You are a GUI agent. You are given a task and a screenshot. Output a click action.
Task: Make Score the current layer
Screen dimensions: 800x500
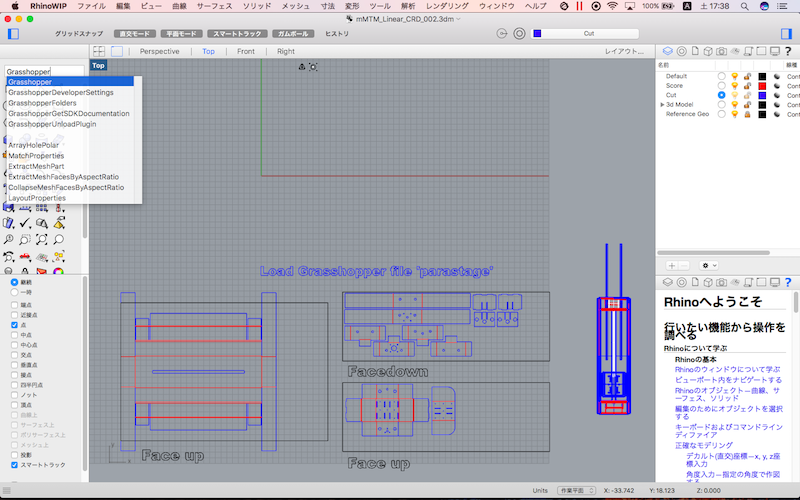(721, 86)
